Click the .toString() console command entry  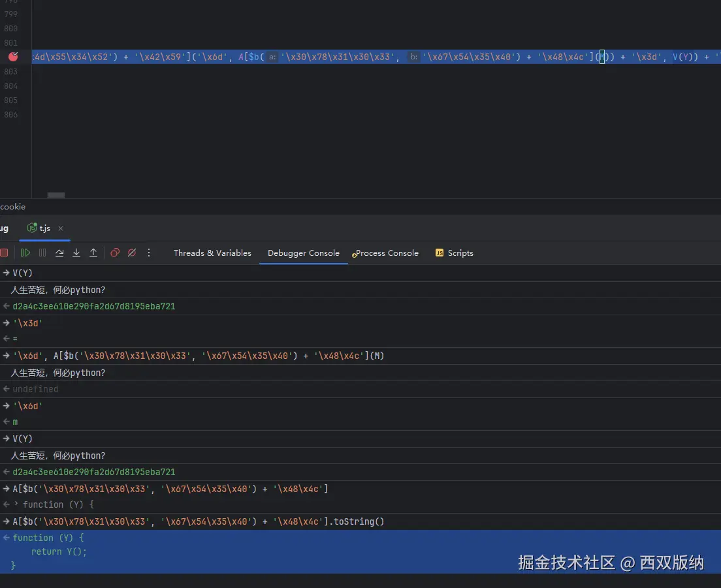198,522
